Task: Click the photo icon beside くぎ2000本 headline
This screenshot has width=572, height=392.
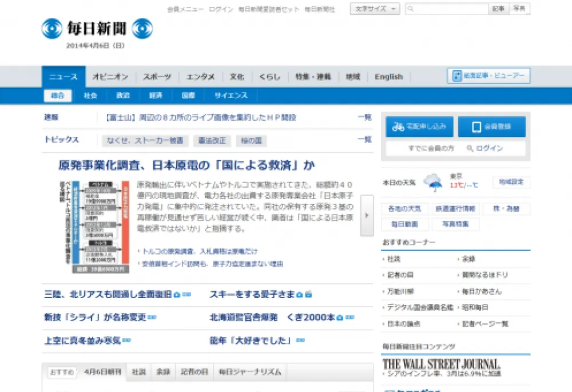Action: (340, 318)
